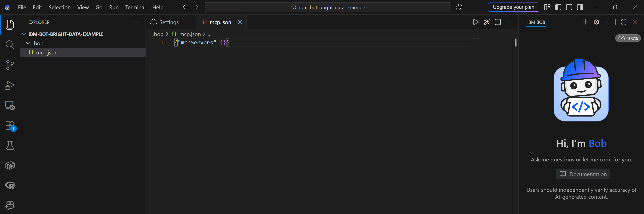Click the Bob robot icon beside search bar

click(459, 7)
